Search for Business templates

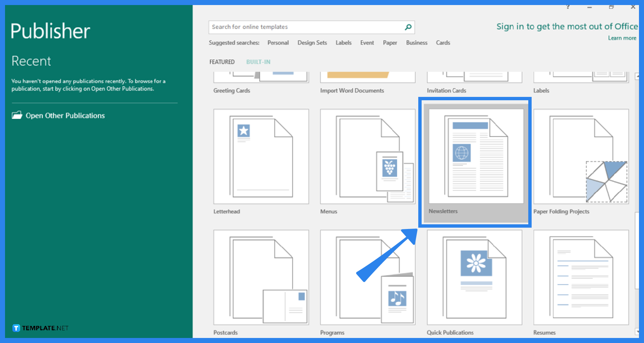click(x=417, y=43)
